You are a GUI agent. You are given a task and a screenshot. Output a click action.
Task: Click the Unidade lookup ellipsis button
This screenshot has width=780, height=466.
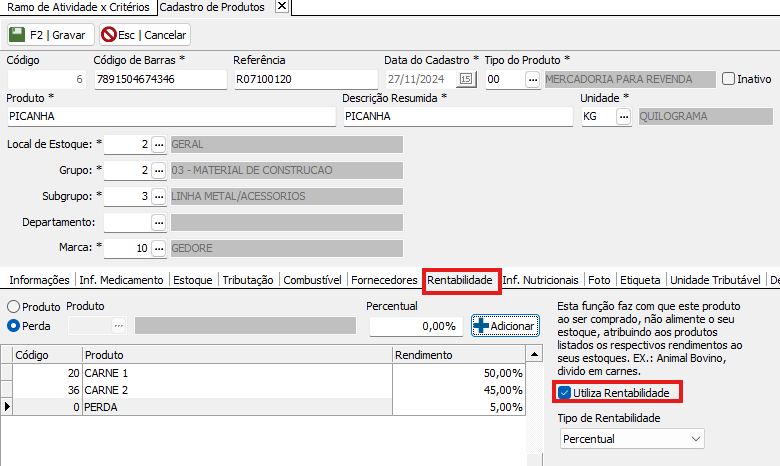[x=624, y=116]
